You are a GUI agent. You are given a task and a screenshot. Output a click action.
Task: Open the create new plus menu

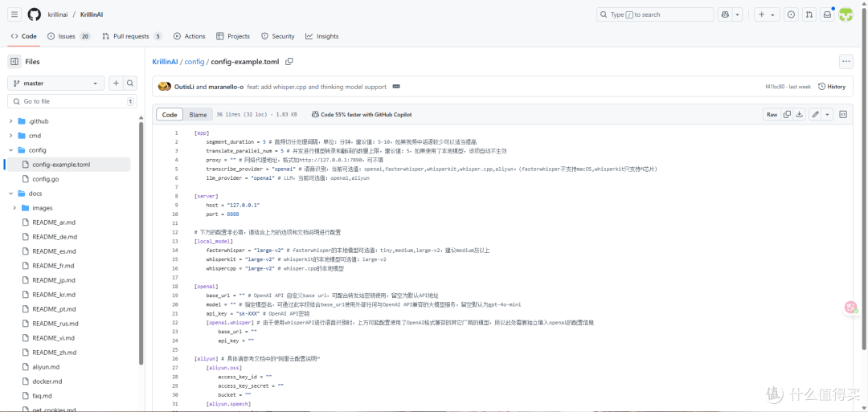pos(767,15)
